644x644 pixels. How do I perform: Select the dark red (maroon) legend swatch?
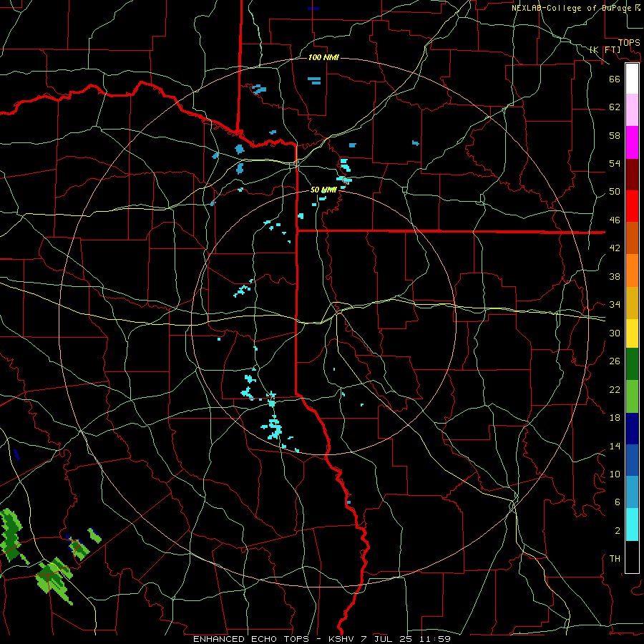click(632, 175)
